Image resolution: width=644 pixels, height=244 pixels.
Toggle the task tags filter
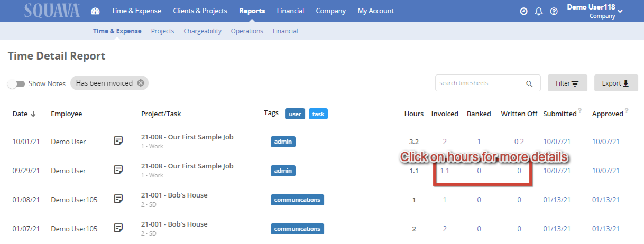coord(318,114)
